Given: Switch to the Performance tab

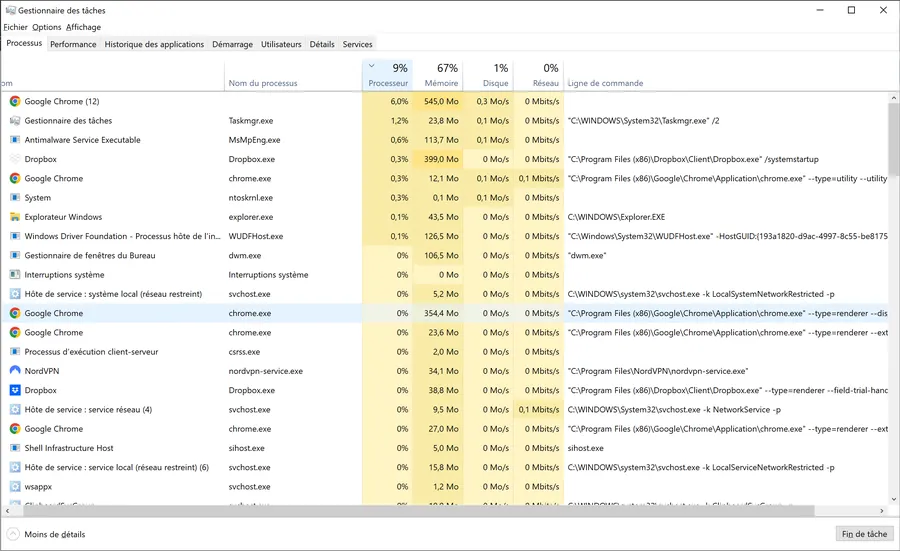Looking at the screenshot, I should pyautogui.click(x=73, y=44).
